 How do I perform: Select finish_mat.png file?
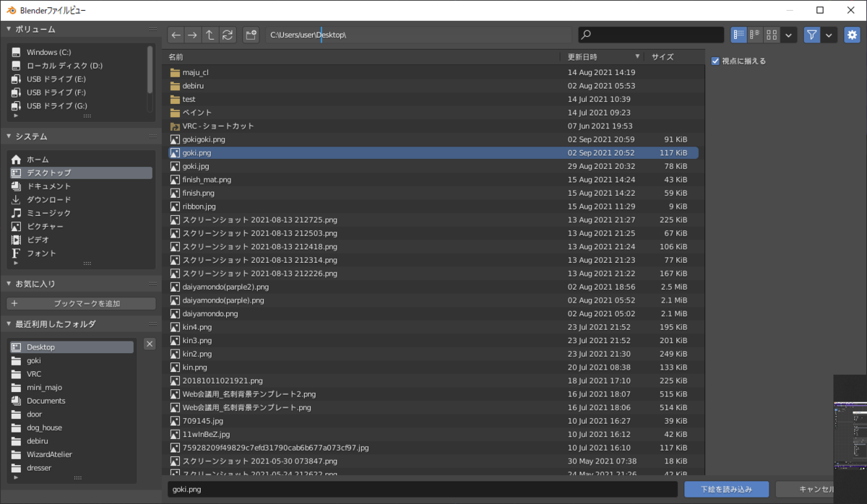click(x=433, y=179)
